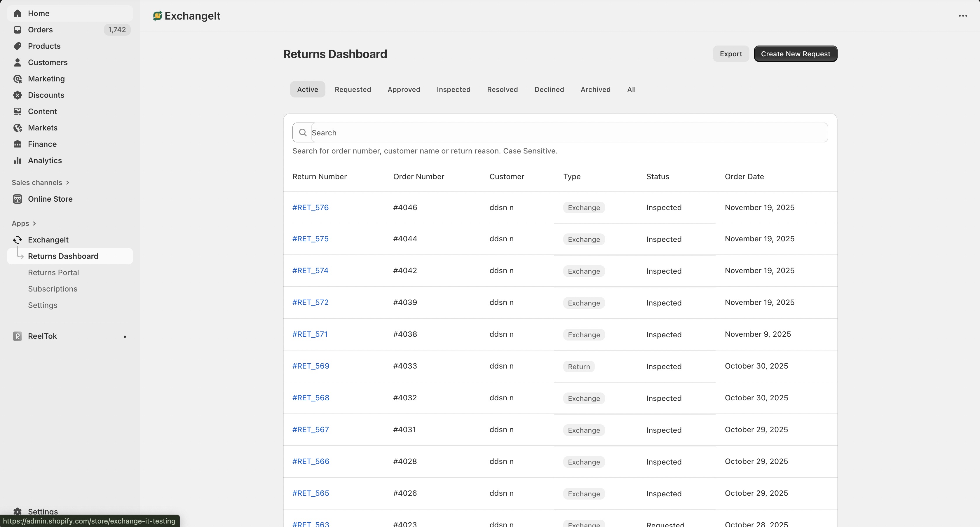Click the Customers person icon
The height and width of the screenshot is (527, 980).
click(18, 62)
